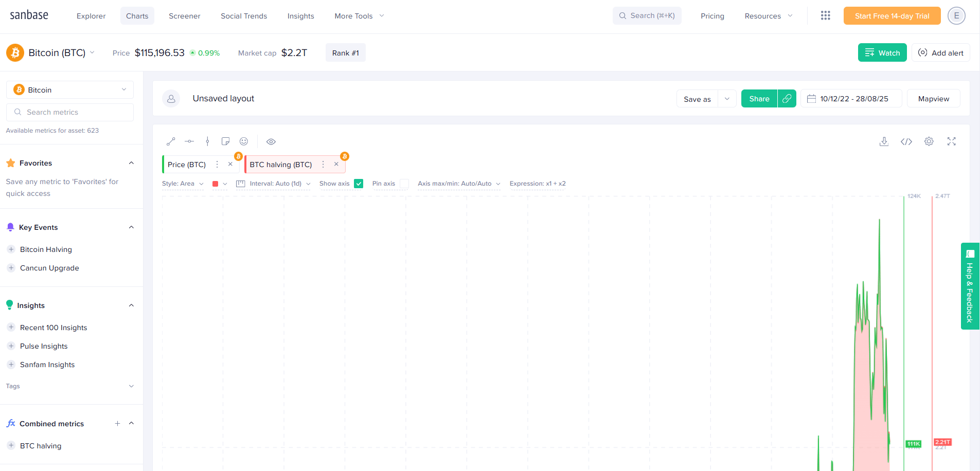Image resolution: width=980 pixels, height=471 pixels.
Task: Open chart settings gear
Action: click(929, 141)
